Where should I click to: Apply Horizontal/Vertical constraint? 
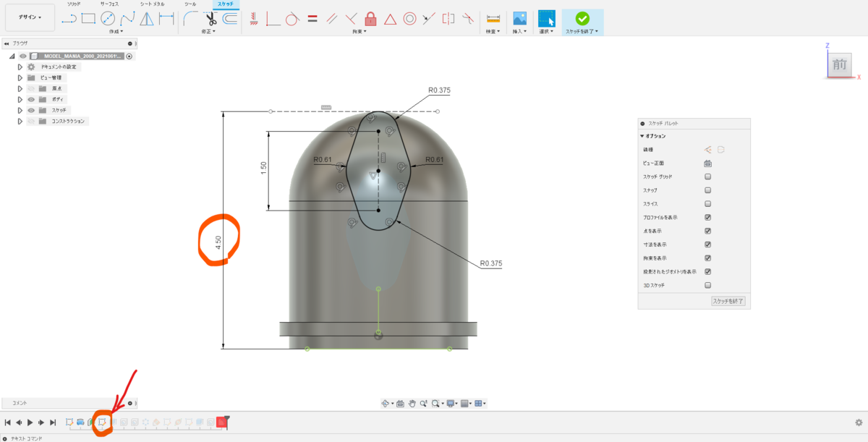coord(254,19)
